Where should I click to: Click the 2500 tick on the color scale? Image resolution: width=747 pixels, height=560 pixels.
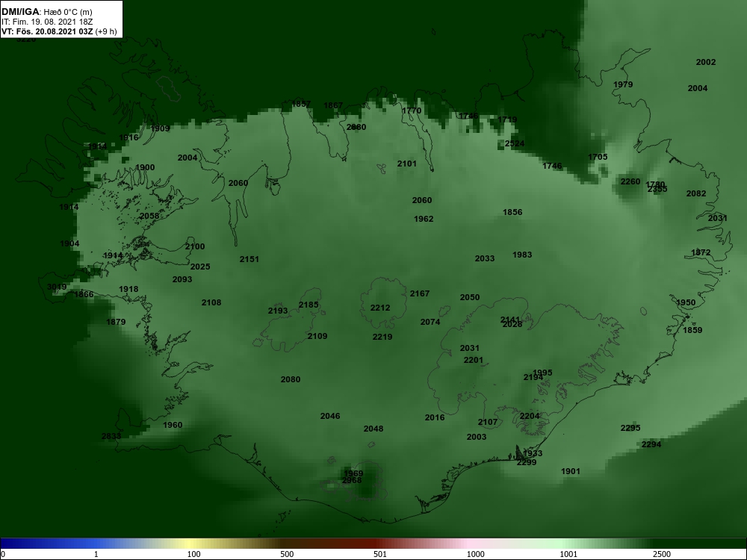pos(662,554)
